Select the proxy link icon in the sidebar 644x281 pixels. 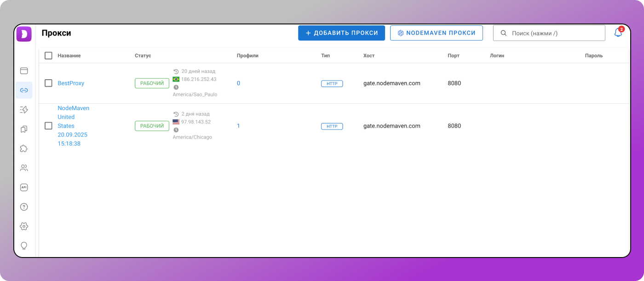(x=24, y=90)
